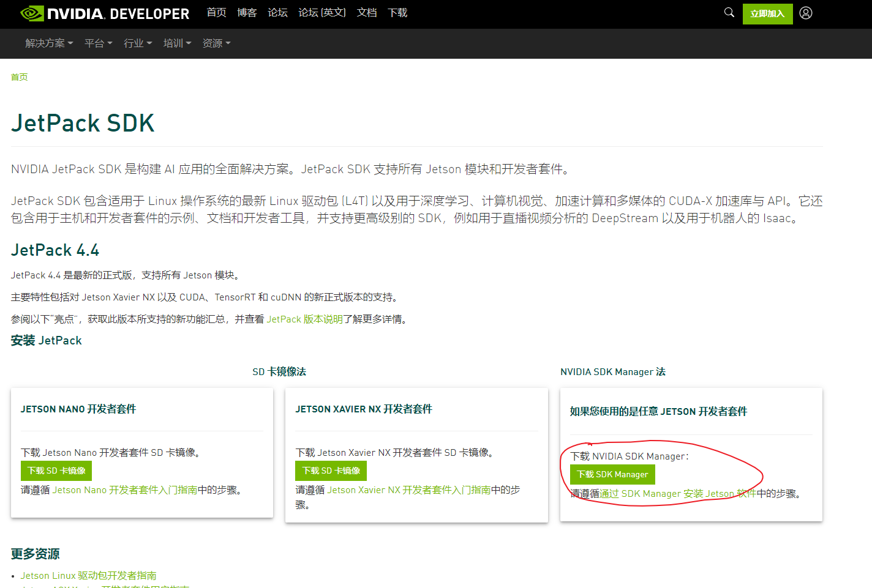Expand the 资源 dropdown
Screen dimensions: 872x588
(217, 43)
